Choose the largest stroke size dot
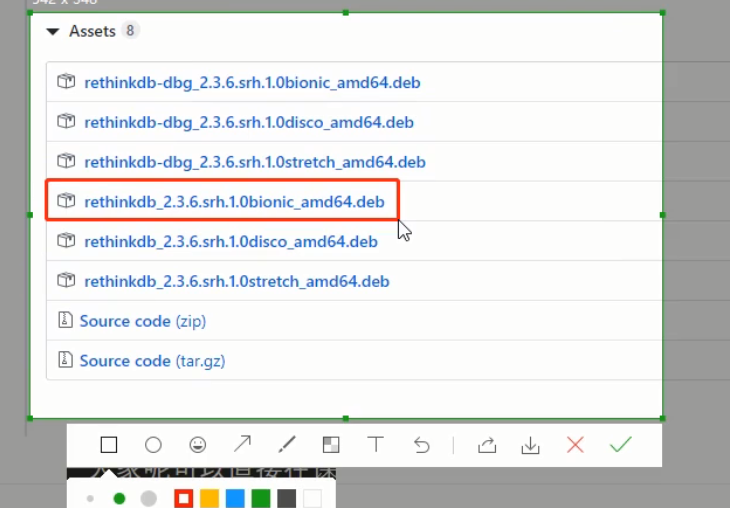The width and height of the screenshot is (730, 508). tap(149, 499)
